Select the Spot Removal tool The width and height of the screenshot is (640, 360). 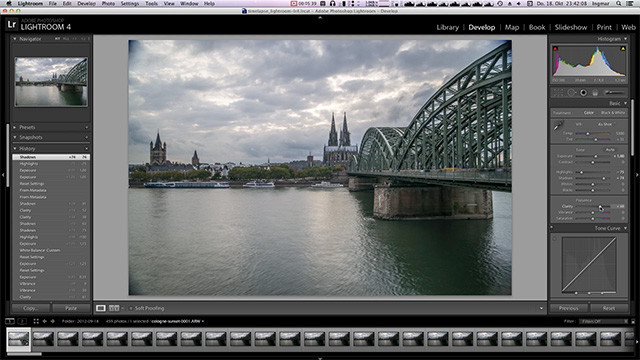click(x=571, y=93)
